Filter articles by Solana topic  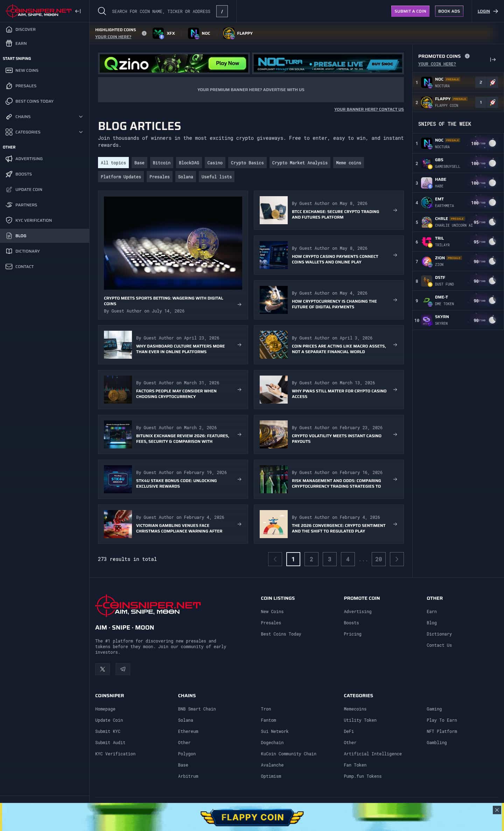pyautogui.click(x=185, y=177)
